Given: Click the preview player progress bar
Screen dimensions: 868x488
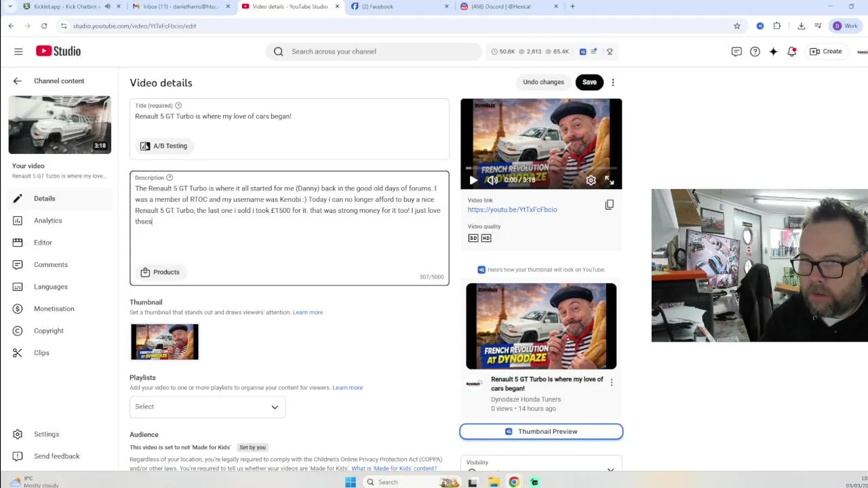Looking at the screenshot, I should [x=541, y=169].
